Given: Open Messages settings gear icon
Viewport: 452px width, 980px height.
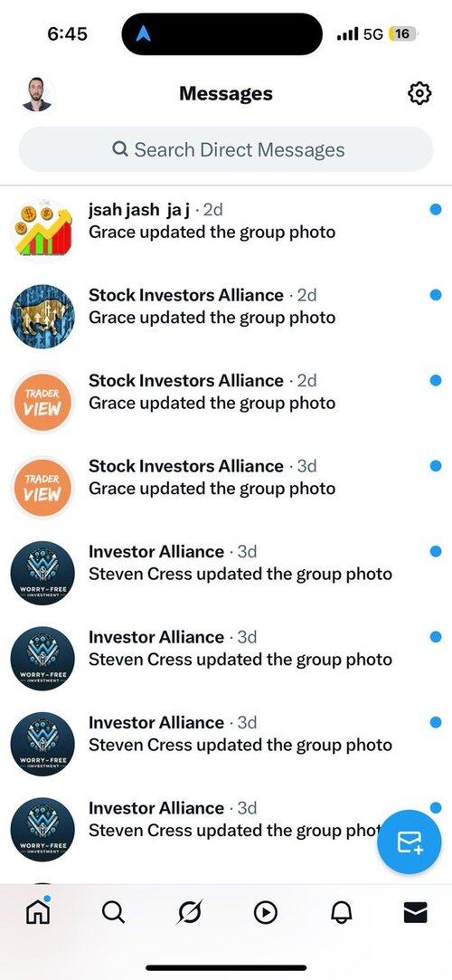Looking at the screenshot, I should click(x=419, y=94).
